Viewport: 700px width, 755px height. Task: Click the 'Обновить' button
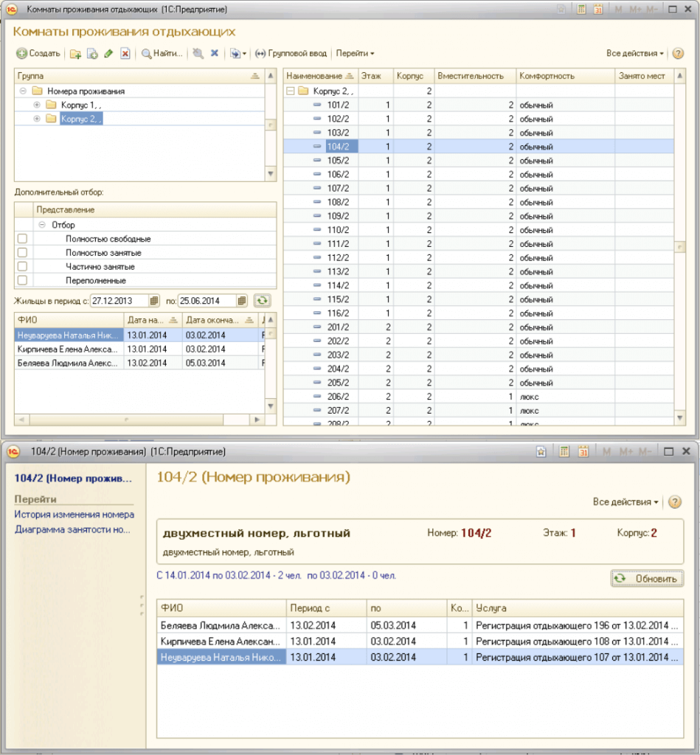click(x=648, y=579)
